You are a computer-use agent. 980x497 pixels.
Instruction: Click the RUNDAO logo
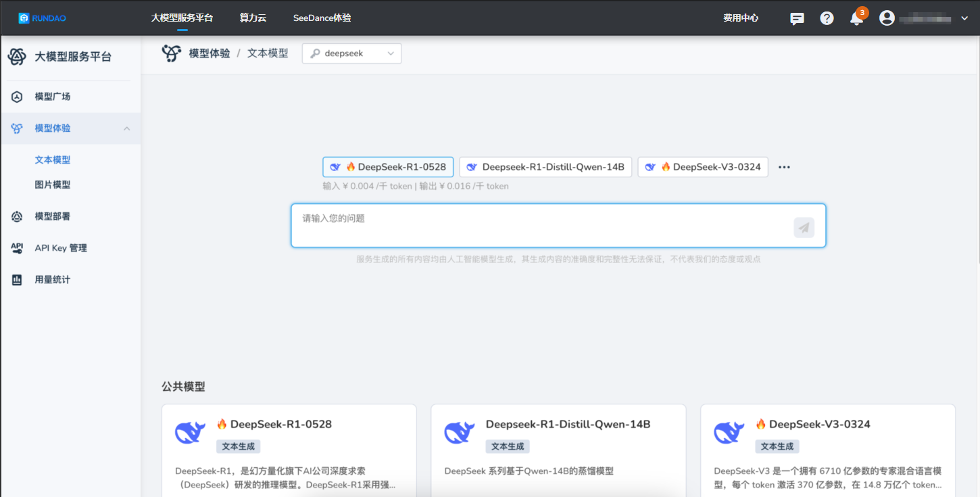[42, 18]
